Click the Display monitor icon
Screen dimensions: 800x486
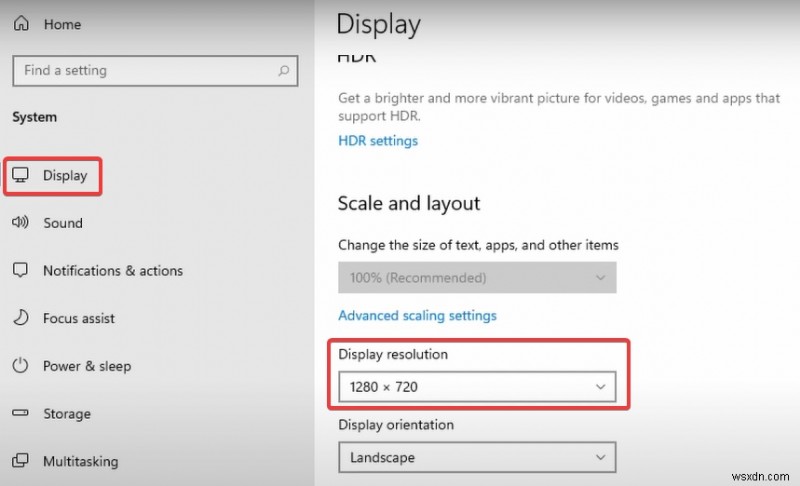coord(20,176)
